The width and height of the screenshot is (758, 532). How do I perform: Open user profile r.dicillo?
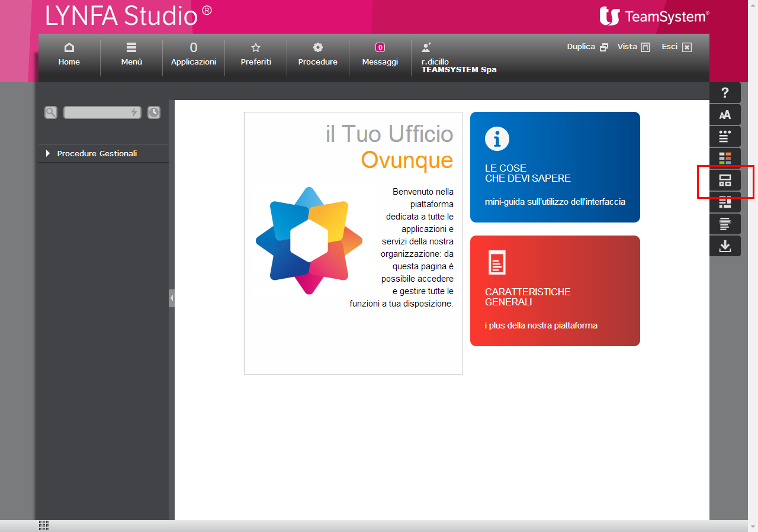tap(435, 62)
